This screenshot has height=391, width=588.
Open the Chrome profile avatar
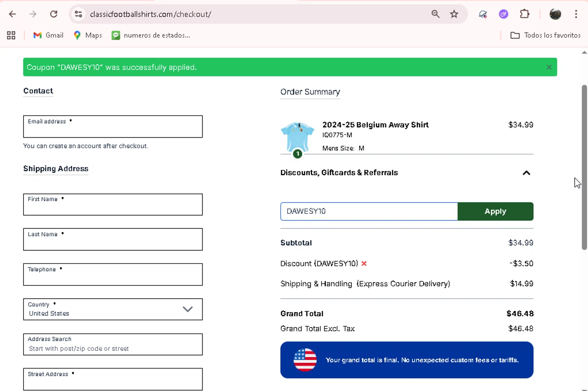pos(555,14)
